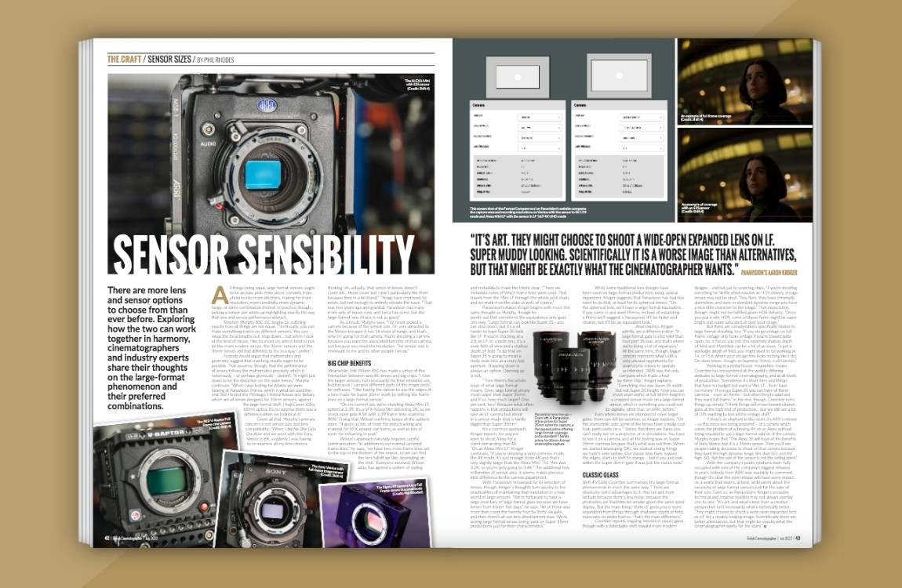Open the full frame coverage example photo
This screenshot has height=588, width=902.
(x=745, y=82)
